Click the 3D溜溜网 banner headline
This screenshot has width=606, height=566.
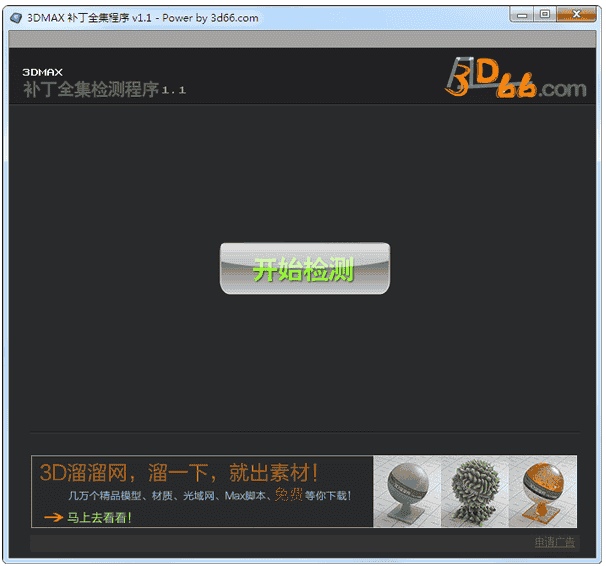click(180, 472)
